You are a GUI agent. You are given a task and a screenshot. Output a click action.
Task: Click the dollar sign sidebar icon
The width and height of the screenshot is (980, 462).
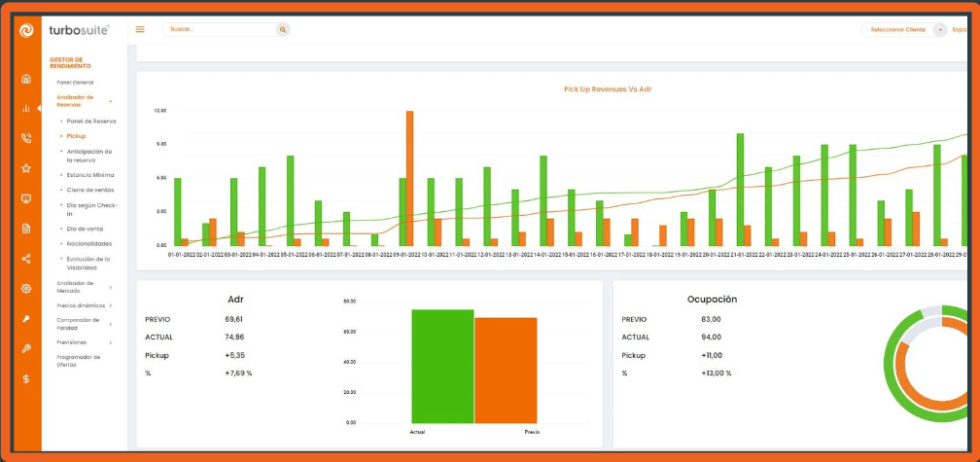click(26, 378)
